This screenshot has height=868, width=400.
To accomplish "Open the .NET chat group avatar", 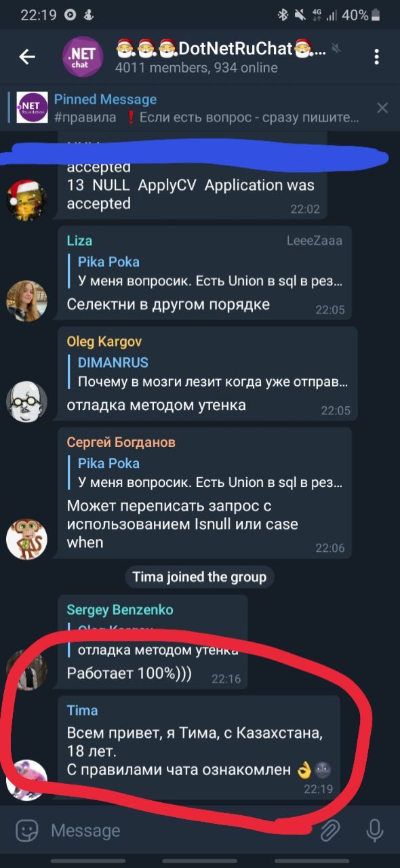I will click(83, 57).
